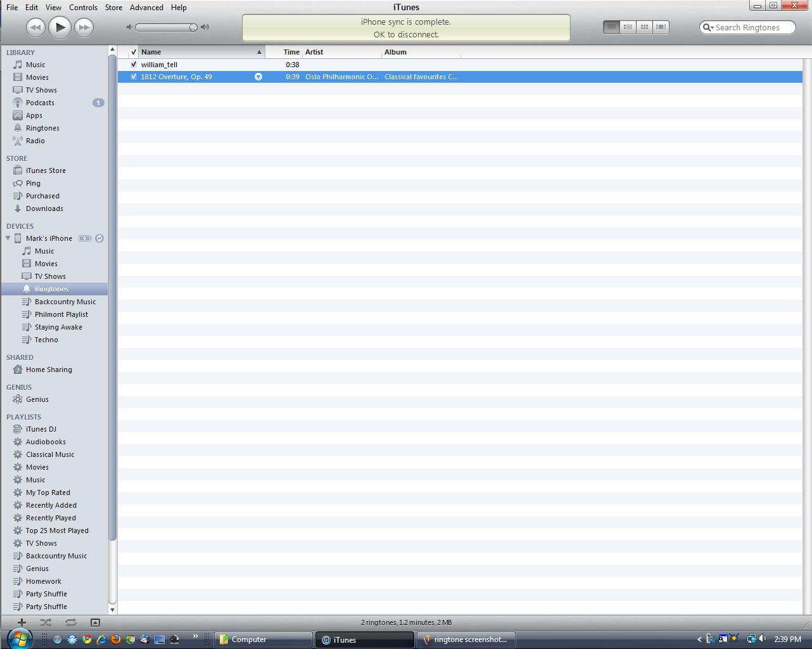Open the Controls menu

pyautogui.click(x=83, y=8)
